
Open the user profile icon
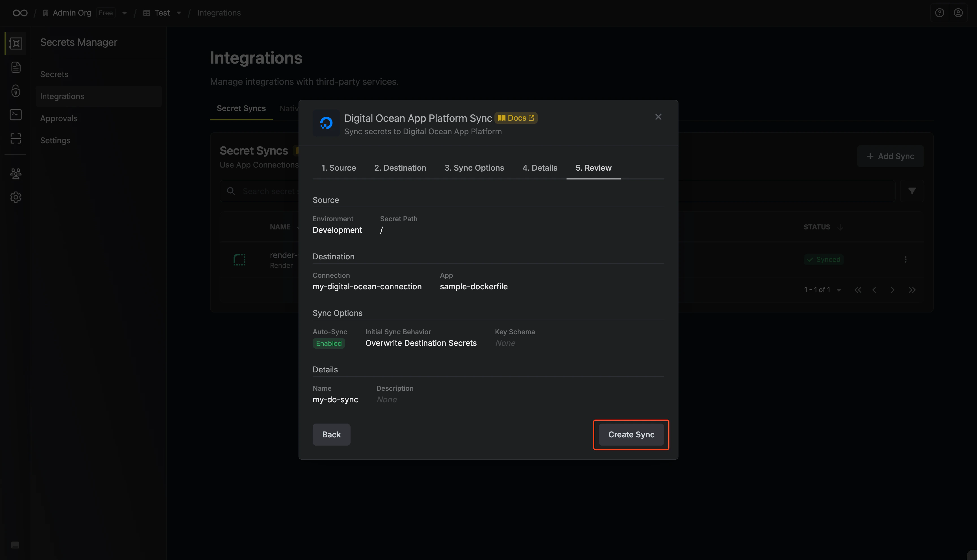click(958, 13)
